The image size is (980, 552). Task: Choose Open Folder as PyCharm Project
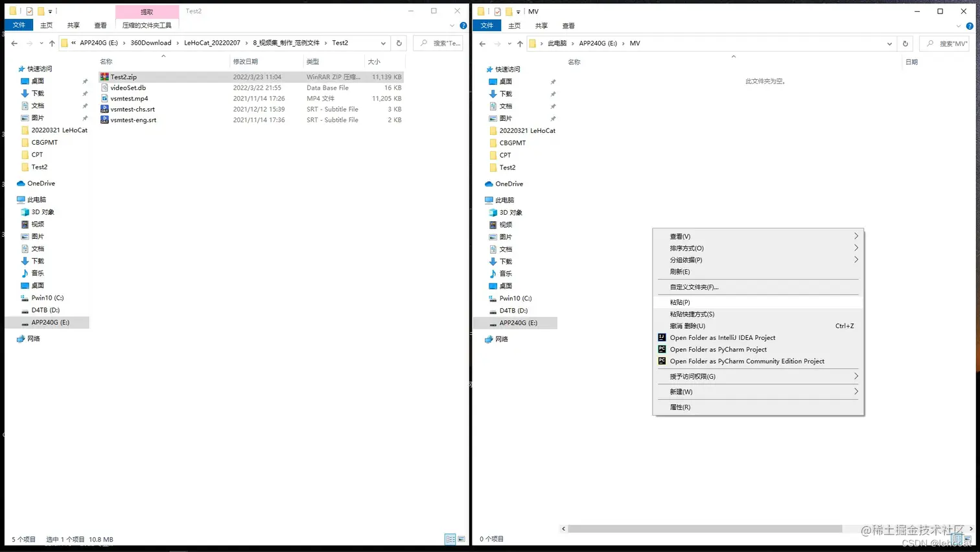pos(758,350)
